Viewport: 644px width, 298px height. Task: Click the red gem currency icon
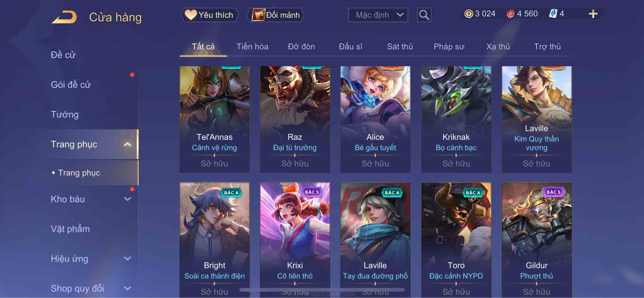[x=510, y=14]
